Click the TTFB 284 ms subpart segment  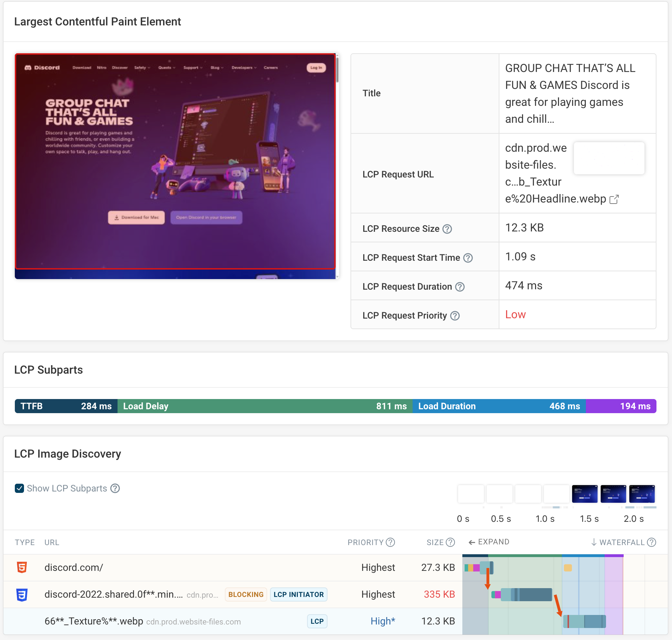pos(66,406)
